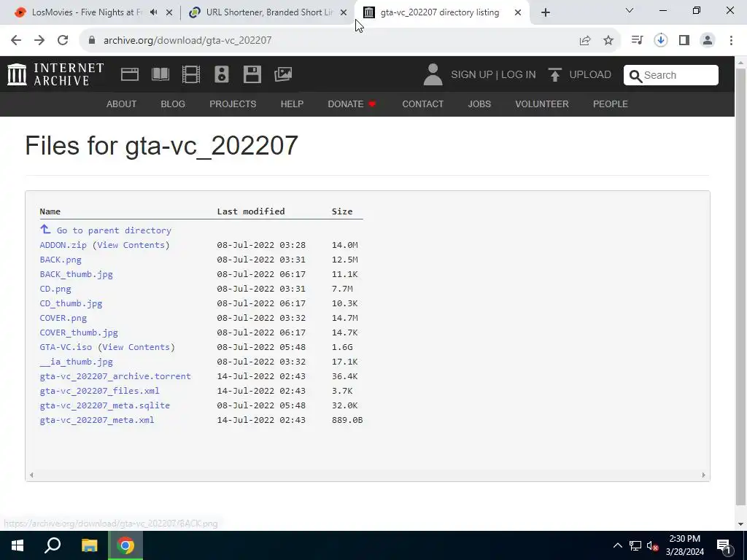747x560 pixels.
Task: Click the share page icon in the address bar
Action: pos(585,41)
